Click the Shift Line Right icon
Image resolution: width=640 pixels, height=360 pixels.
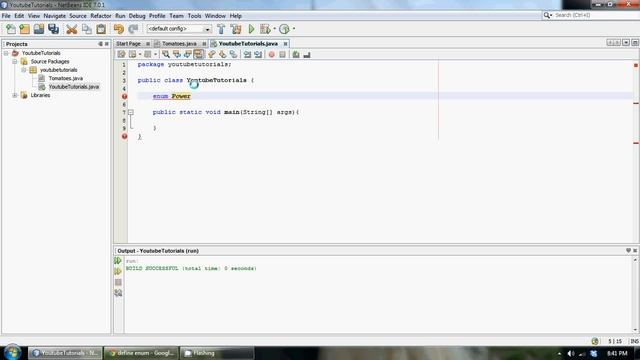(258, 54)
